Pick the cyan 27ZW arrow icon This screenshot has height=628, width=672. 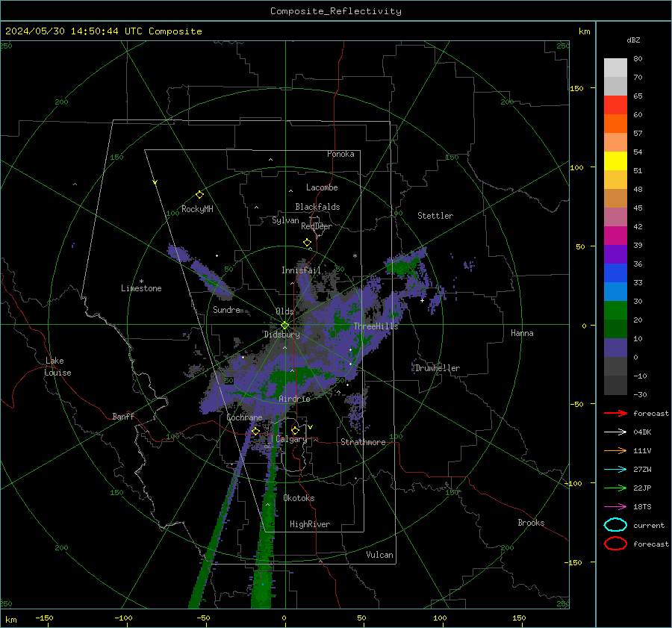[x=615, y=470]
